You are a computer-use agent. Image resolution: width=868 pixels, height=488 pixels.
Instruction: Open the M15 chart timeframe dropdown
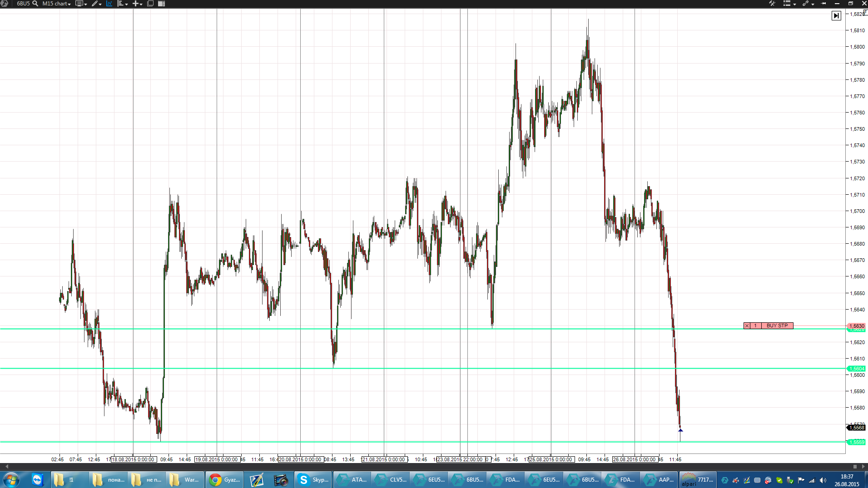pyautogui.click(x=57, y=4)
